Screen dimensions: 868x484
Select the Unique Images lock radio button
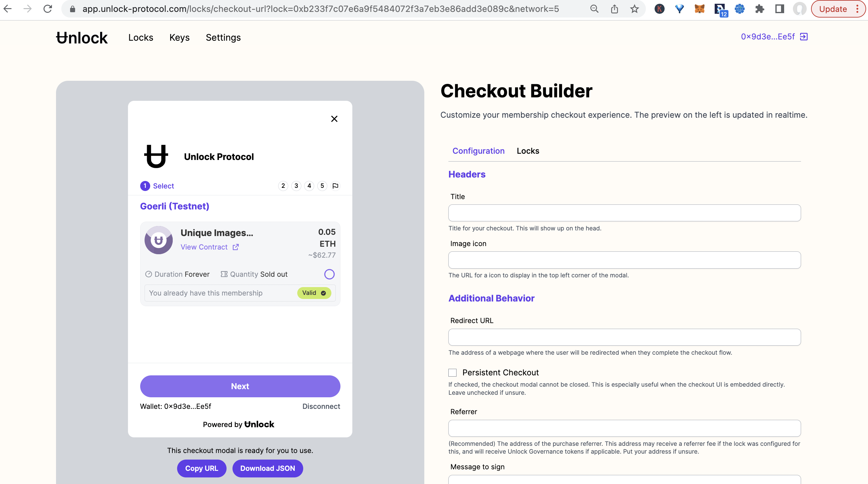pos(329,274)
